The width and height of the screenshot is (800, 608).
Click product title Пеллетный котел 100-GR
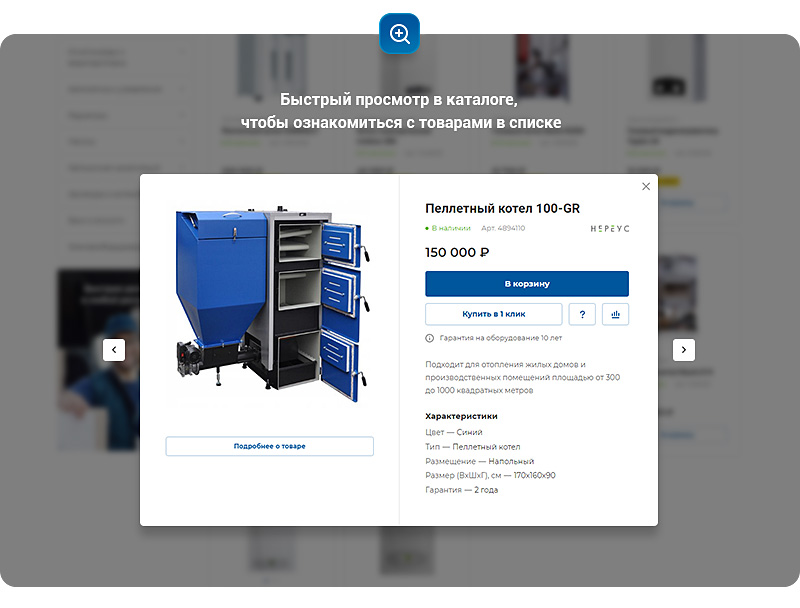click(x=502, y=208)
